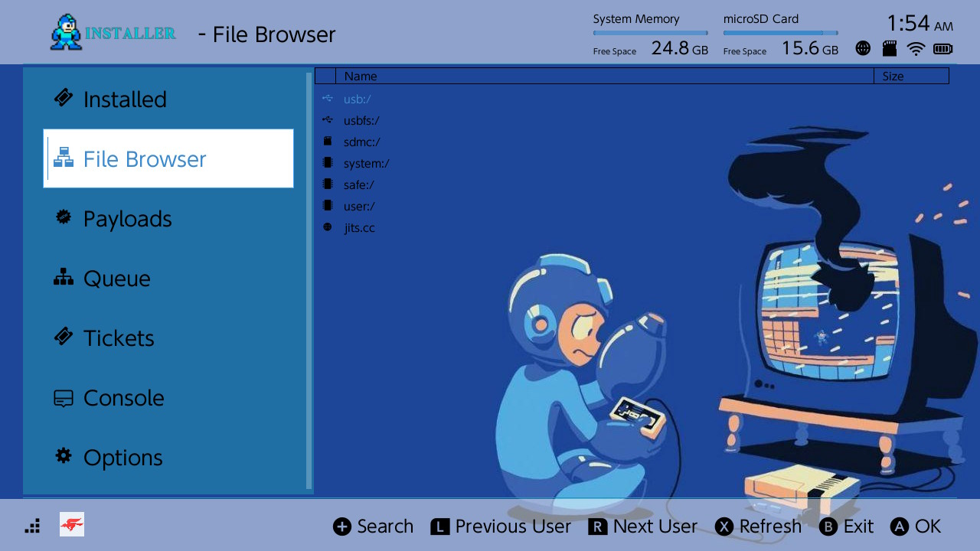
Task: Sort files by the Size column header
Action: point(911,76)
